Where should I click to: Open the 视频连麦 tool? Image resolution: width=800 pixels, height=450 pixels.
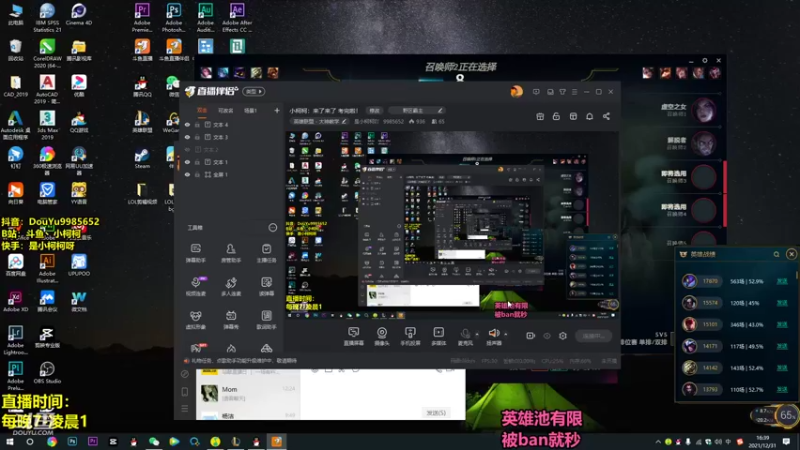pos(195,286)
